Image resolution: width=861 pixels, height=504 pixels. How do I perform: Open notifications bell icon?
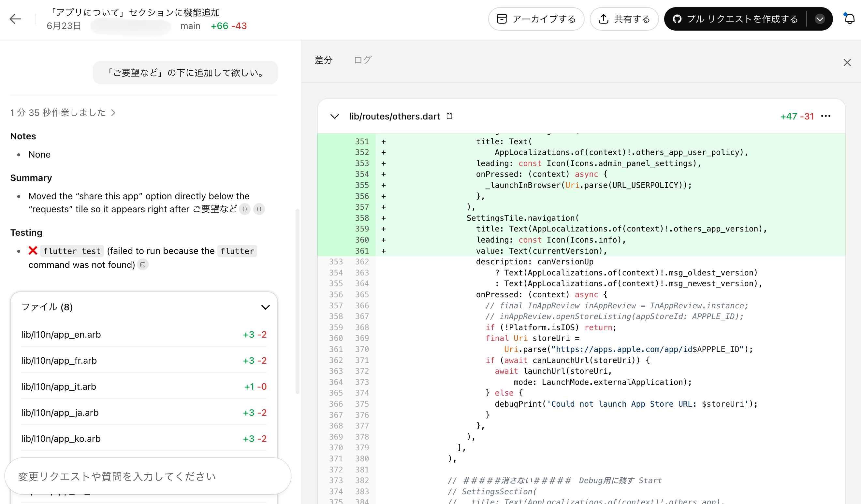tap(850, 19)
